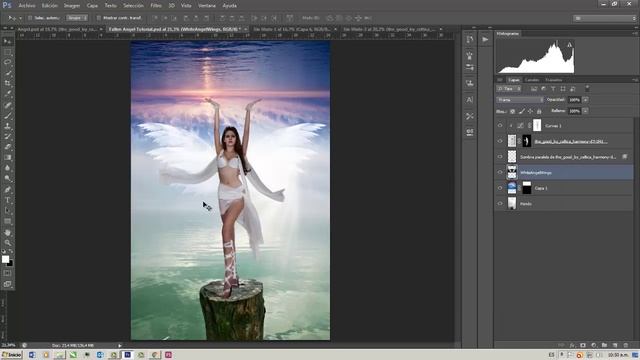640x360 pixels.
Task: Hide the the_pool_by_cathica_harmony layer with mask
Action: click(500, 141)
